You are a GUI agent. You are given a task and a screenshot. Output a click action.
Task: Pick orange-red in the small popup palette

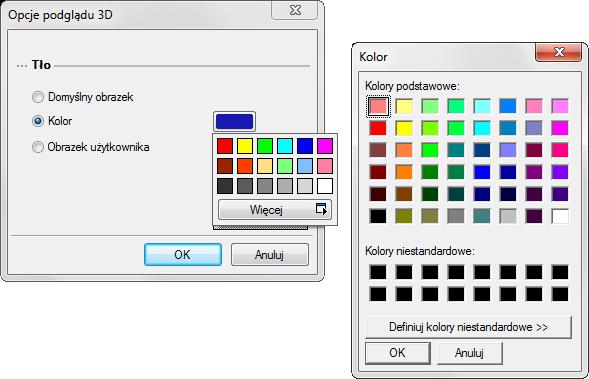[245, 166]
